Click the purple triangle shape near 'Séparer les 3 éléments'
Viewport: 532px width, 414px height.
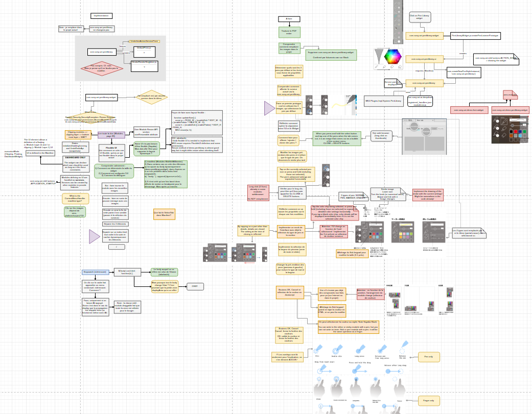coord(94,236)
